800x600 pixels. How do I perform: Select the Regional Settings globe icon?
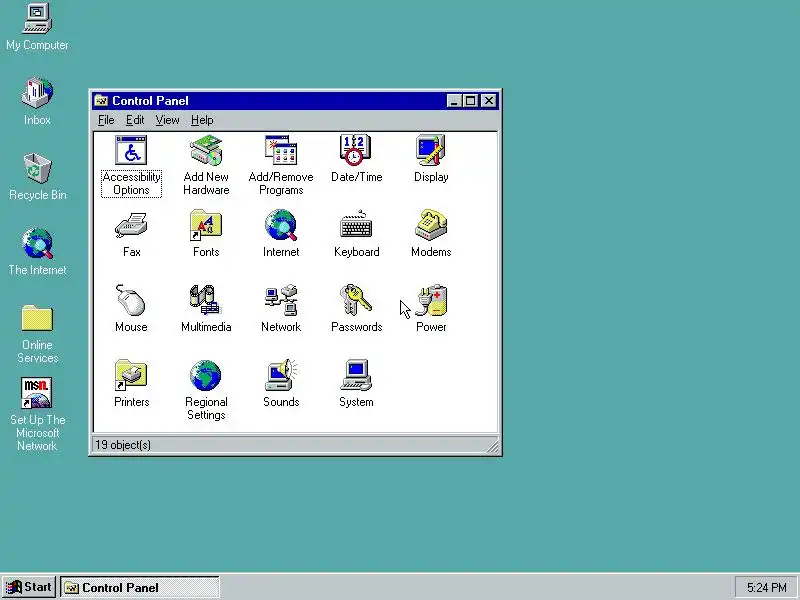pos(206,375)
